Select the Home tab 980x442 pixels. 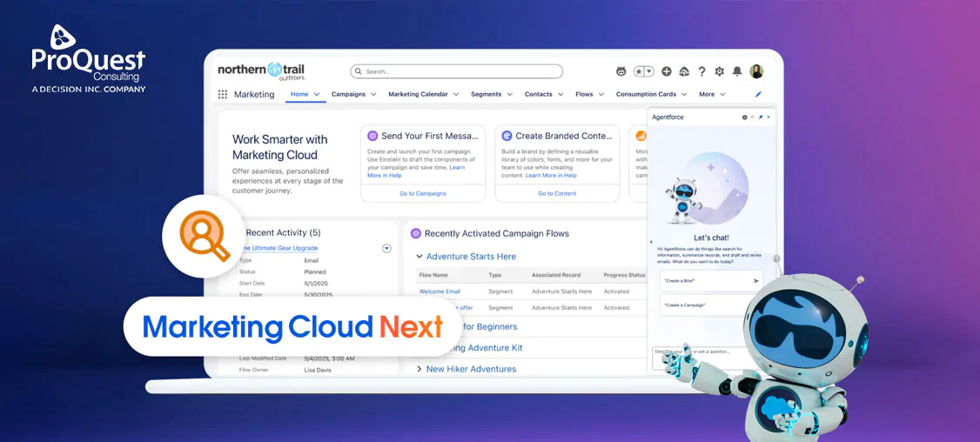[300, 94]
